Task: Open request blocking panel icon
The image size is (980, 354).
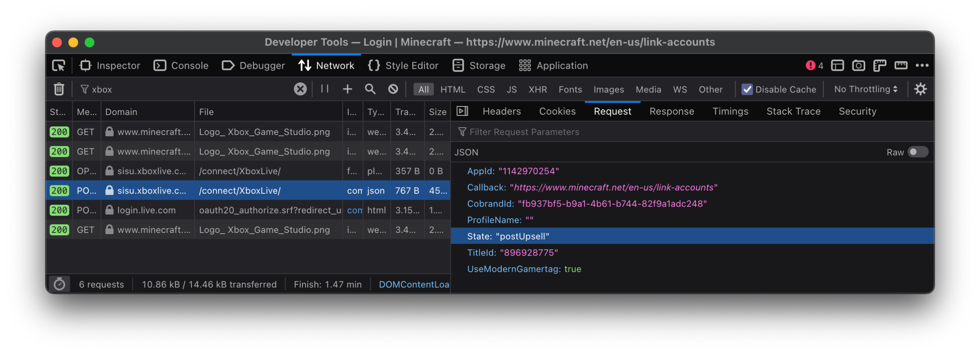Action: 393,89
